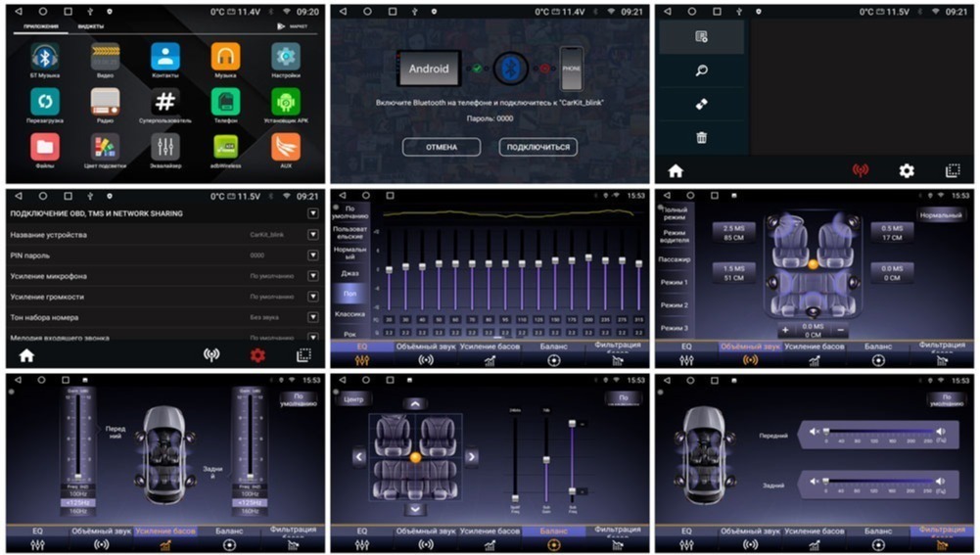Click the 2.5 MS 85 CM delay box
The image size is (980, 555).
(x=733, y=233)
